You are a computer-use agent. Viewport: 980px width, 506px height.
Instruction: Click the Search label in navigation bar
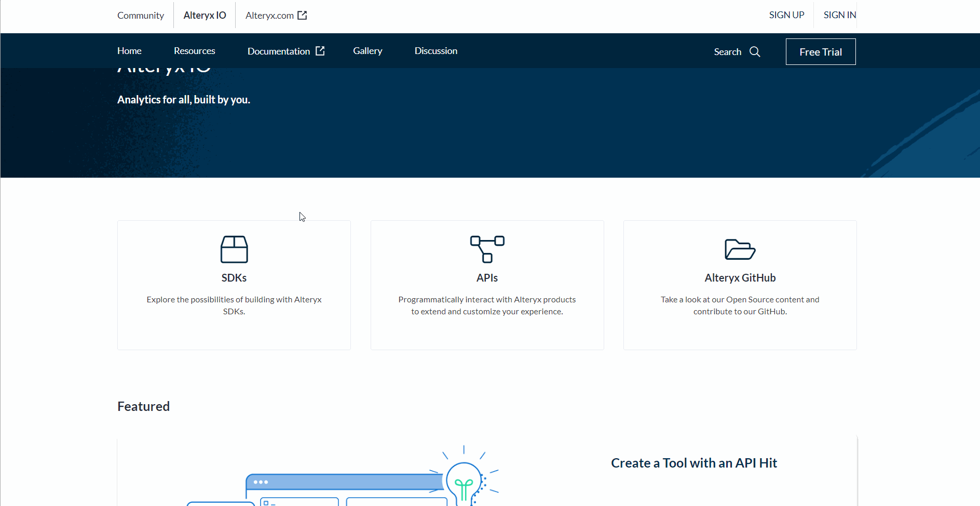(x=728, y=52)
